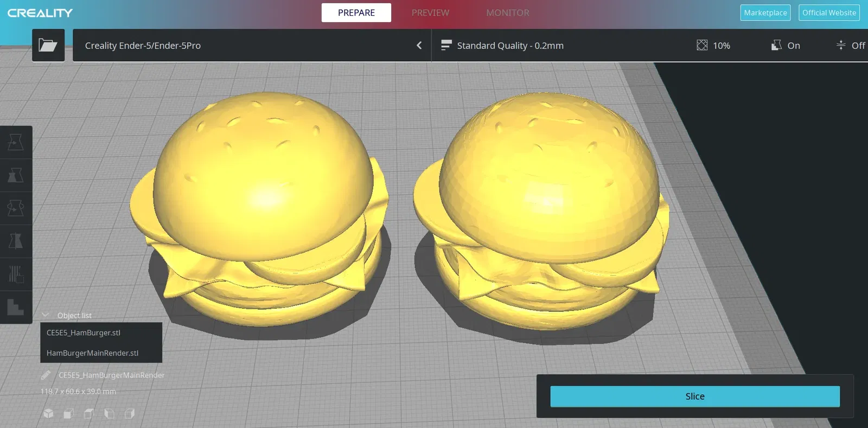
Task: Collapse the printer selector chevron
Action: point(419,45)
